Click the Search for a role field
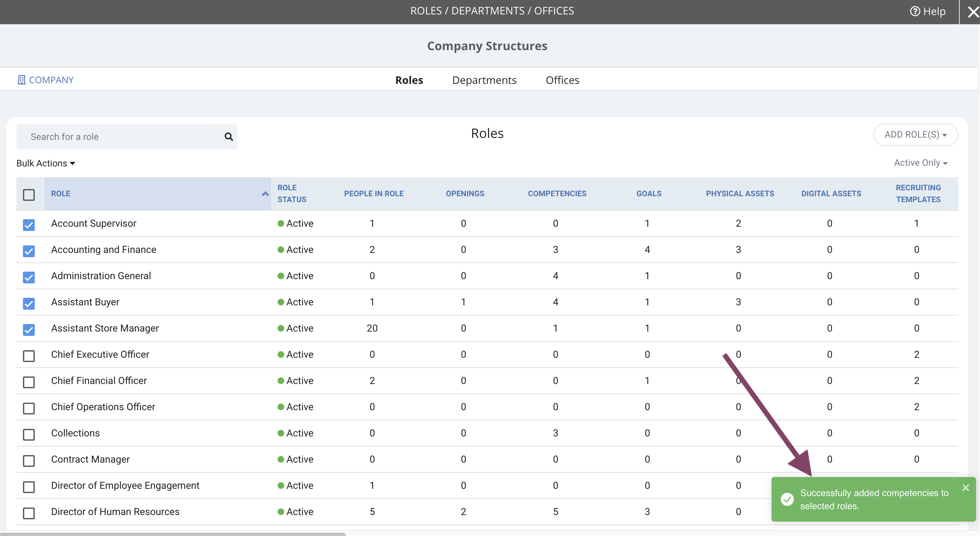The width and height of the screenshot is (980, 536). (x=118, y=137)
